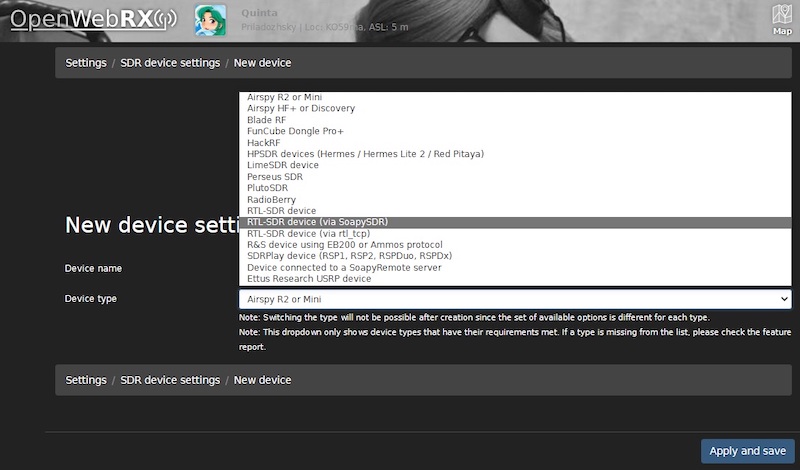The width and height of the screenshot is (800, 470).
Task: Click the Quinta receiver avatar image
Action: pos(210,20)
